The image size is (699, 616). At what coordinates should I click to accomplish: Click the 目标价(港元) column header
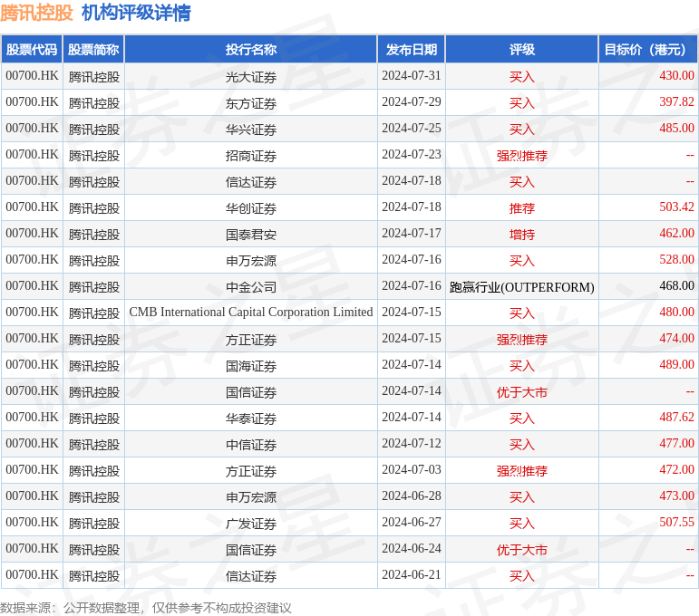[648, 50]
